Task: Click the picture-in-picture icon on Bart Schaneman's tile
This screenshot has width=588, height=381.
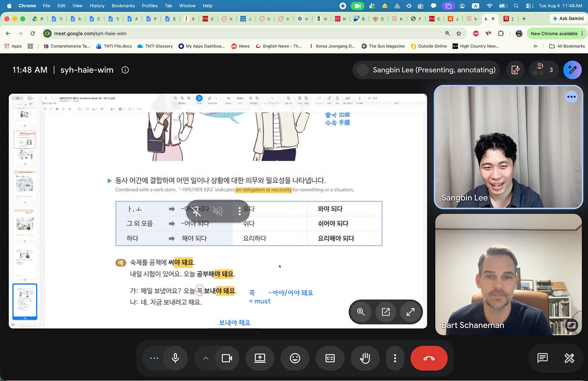Action: 571,325
